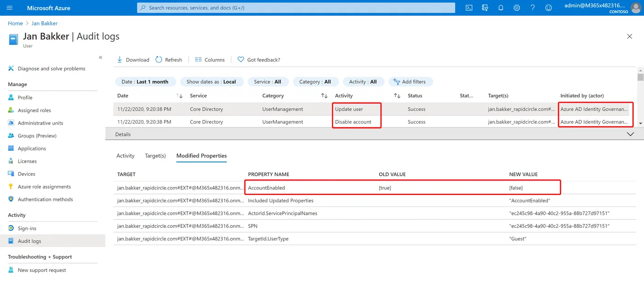This screenshot has width=644, height=287.
Task: Open the Date: Last 1 month filter
Action: [x=145, y=82]
